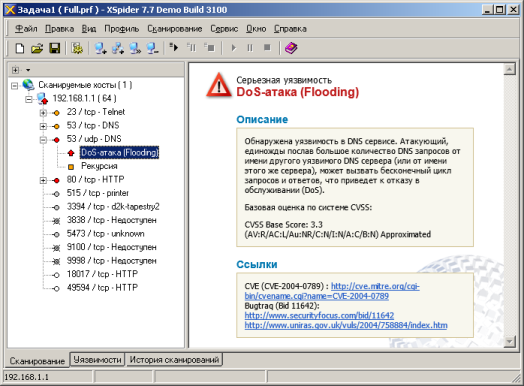Click orange dot icon for 53 / tcp DNS
Screen dimensions: 524x386
[x=56, y=126]
